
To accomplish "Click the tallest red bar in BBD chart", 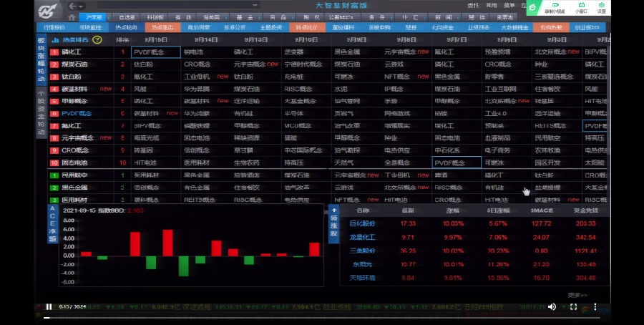I will click(167, 243).
